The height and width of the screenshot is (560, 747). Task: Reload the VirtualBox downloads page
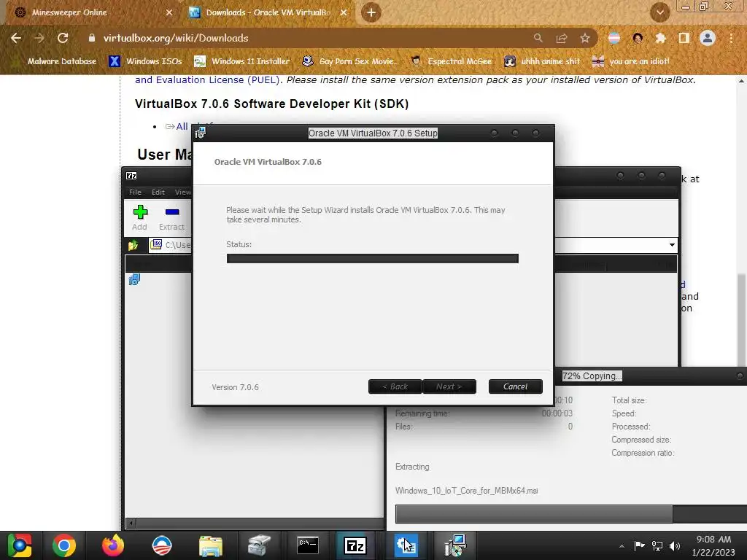[63, 38]
